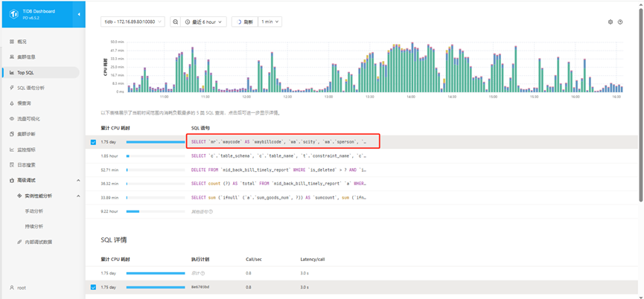Click the TiDB Dashboard logo
Viewport: 644px width, 299px height.
(x=13, y=14)
